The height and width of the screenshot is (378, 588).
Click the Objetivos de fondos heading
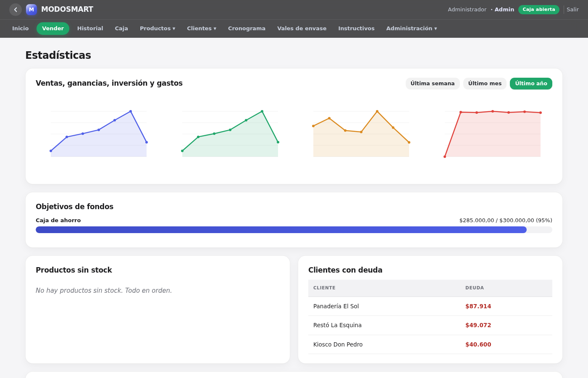click(75, 207)
